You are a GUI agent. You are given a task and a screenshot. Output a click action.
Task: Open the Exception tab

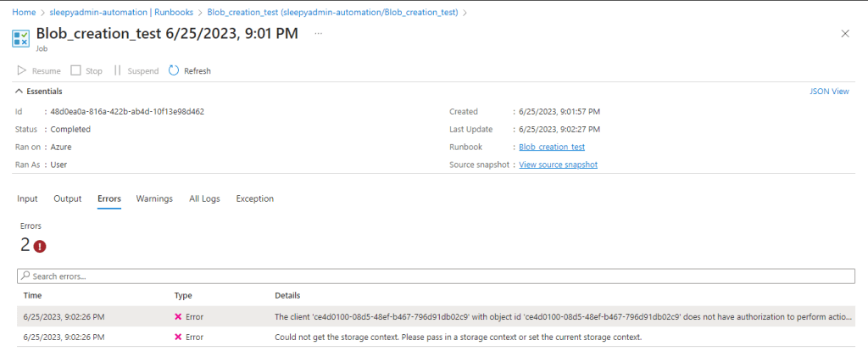pyautogui.click(x=254, y=198)
